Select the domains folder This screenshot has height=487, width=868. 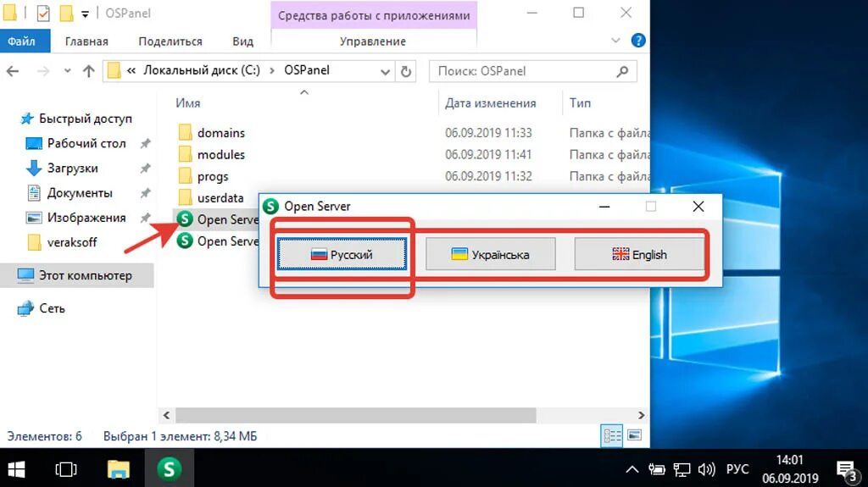[x=221, y=133]
